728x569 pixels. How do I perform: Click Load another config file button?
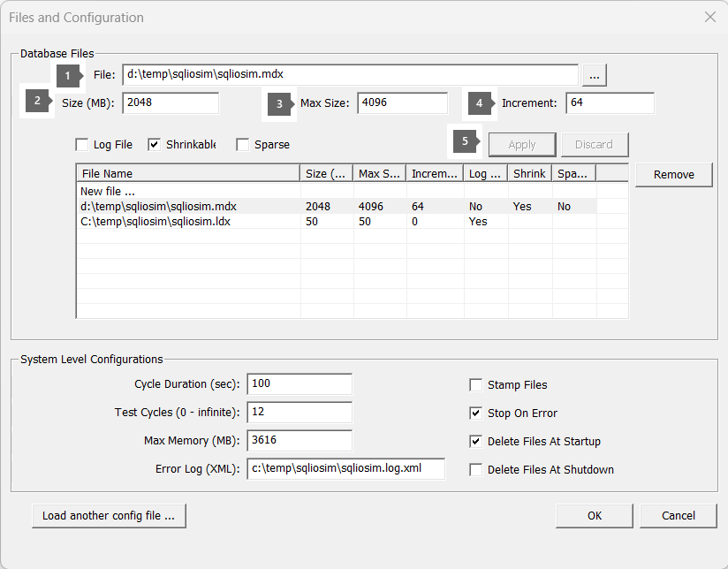109,516
